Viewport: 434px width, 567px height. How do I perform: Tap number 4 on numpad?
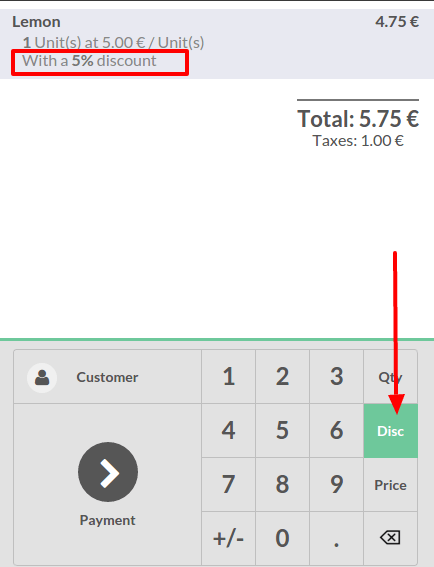[x=229, y=431]
